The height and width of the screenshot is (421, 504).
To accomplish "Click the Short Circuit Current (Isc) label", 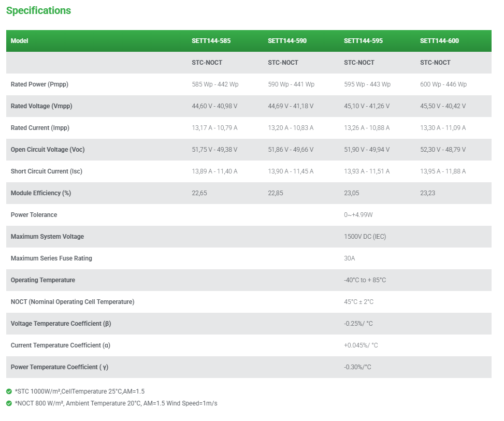I will point(47,171).
